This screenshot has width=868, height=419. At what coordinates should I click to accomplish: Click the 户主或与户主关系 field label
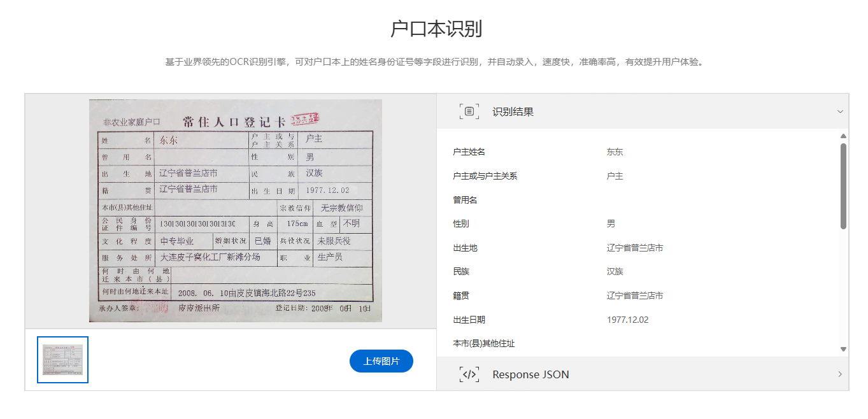(485, 176)
